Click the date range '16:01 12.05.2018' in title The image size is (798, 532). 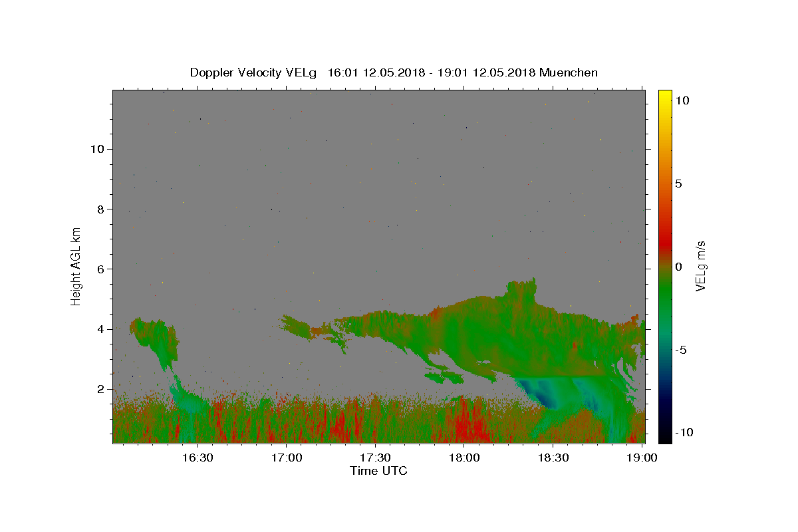pos(375,72)
